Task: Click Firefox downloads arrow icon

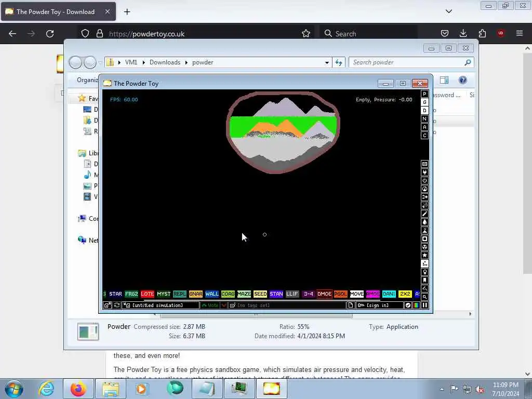Action: (x=463, y=33)
